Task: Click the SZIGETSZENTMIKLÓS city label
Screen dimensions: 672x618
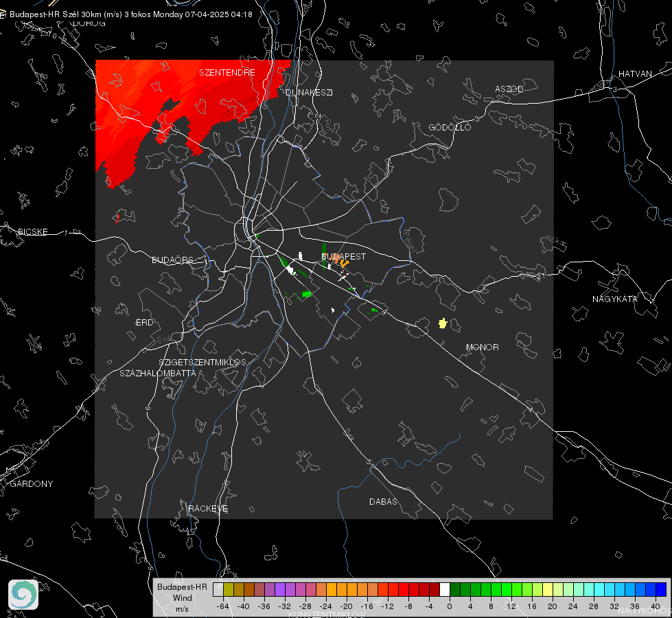Action: 202,362
